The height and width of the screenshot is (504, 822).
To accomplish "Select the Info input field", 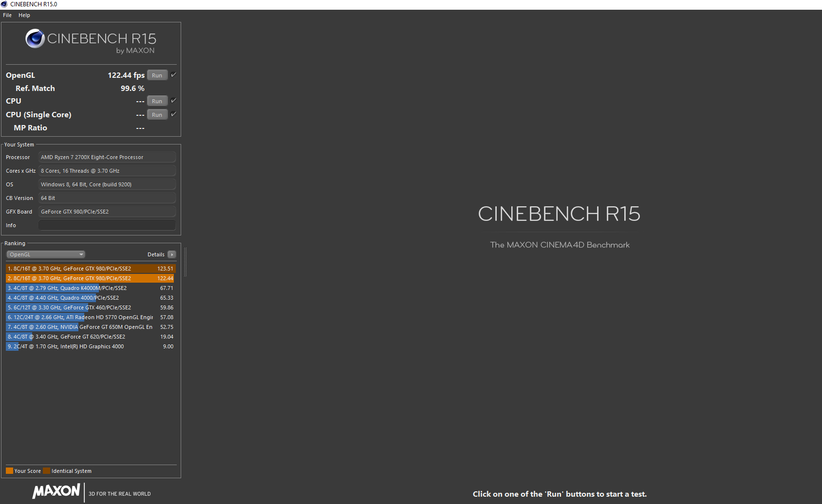I will (x=107, y=225).
